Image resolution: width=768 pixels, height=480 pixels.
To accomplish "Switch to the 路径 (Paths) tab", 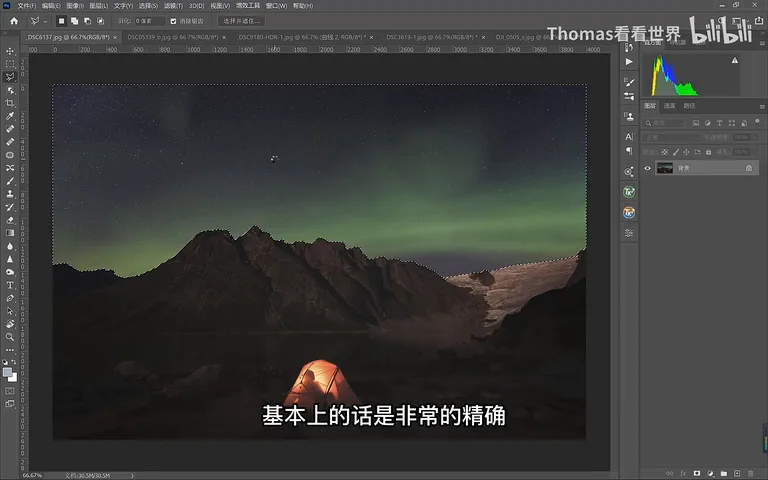I will (x=689, y=106).
